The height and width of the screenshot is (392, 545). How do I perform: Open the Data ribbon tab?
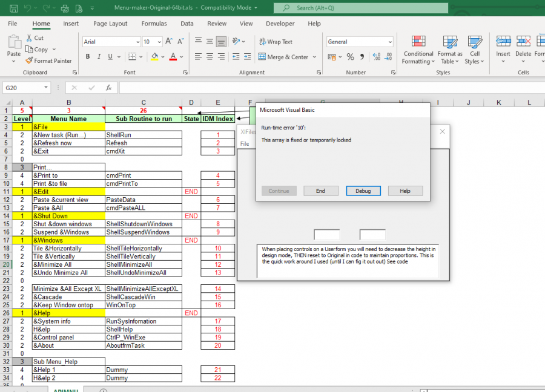pos(187,24)
